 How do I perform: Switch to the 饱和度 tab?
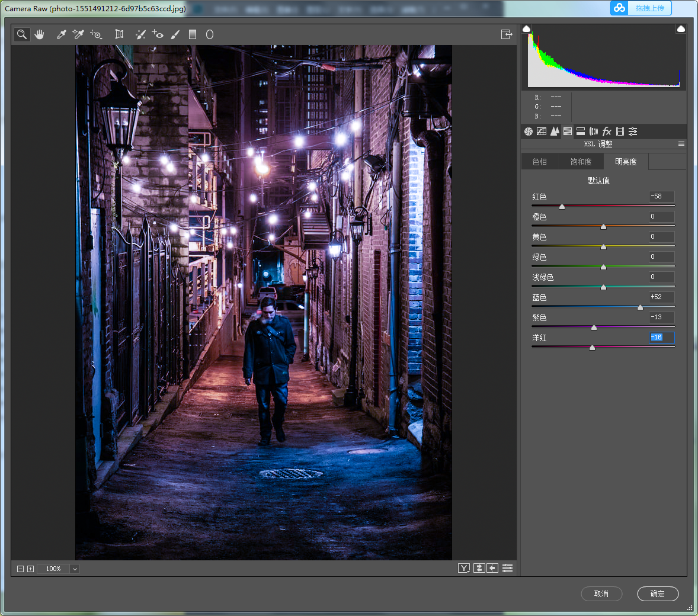[x=581, y=162]
